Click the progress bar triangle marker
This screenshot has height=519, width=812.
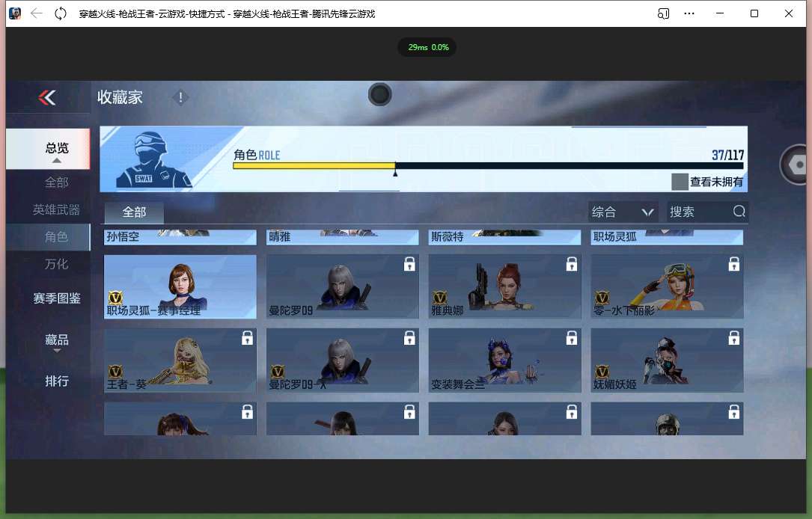pyautogui.click(x=395, y=173)
